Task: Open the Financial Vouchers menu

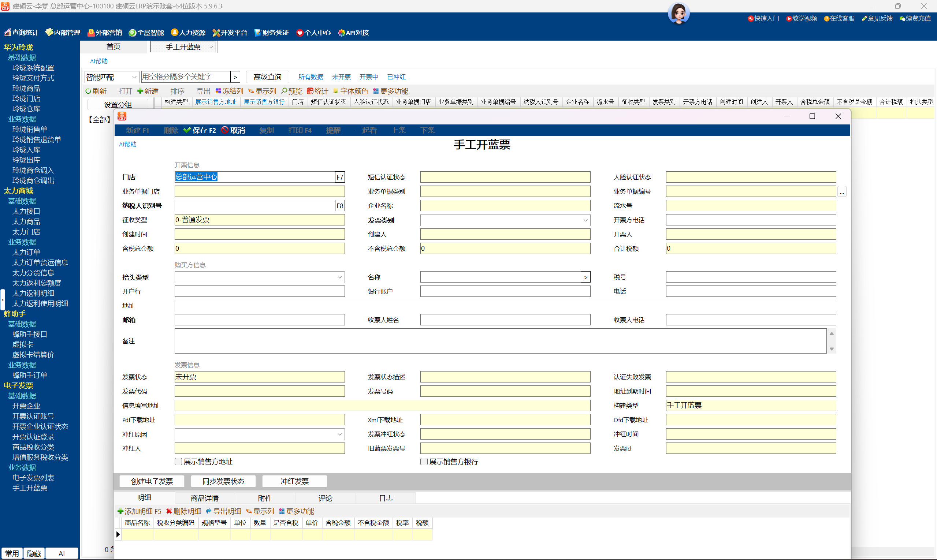Action: 271,33
